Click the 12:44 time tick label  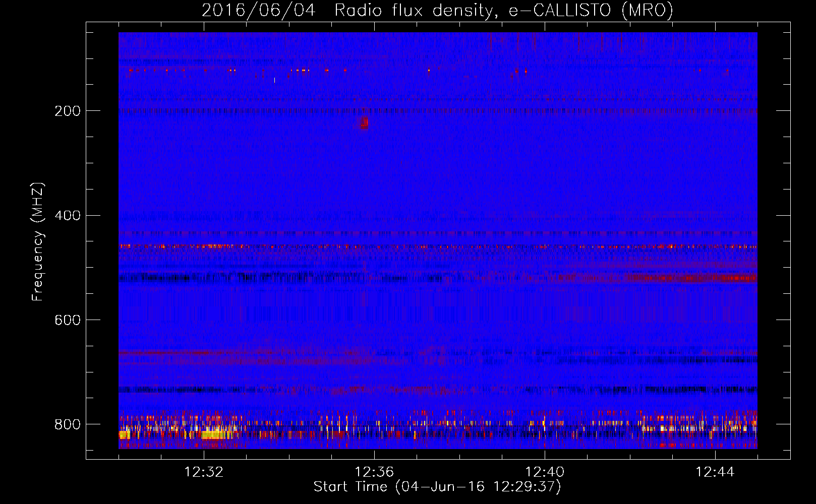pos(715,472)
